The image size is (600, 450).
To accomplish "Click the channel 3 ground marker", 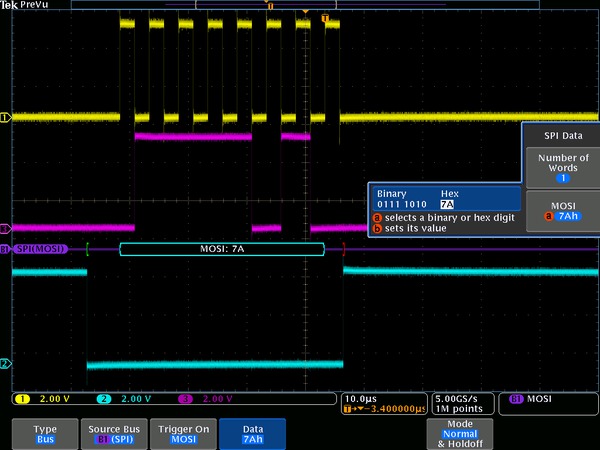I will pos(5,228).
